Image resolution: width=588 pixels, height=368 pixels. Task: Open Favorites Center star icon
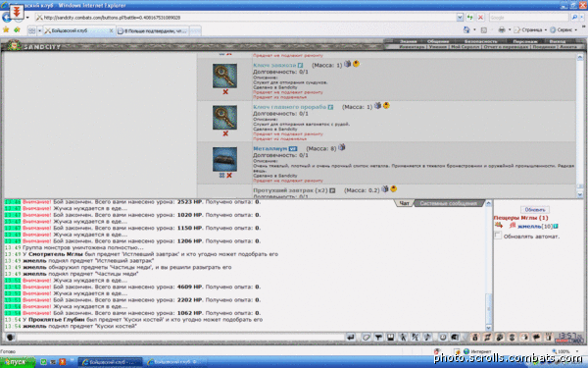[x=6, y=29]
